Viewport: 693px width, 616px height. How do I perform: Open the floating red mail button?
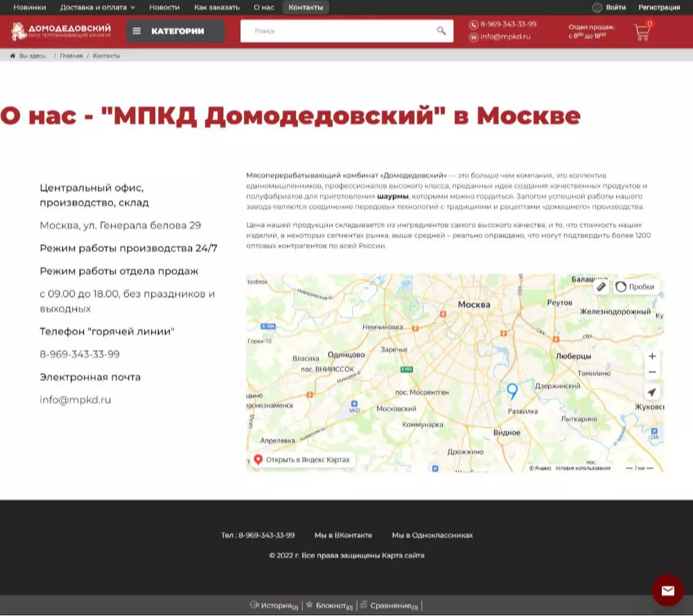668,590
